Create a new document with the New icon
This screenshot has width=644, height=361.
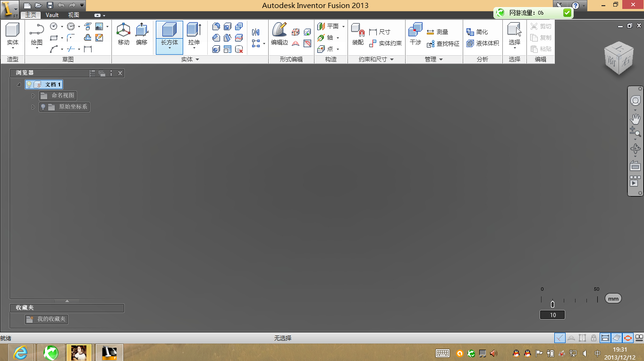click(x=27, y=5)
